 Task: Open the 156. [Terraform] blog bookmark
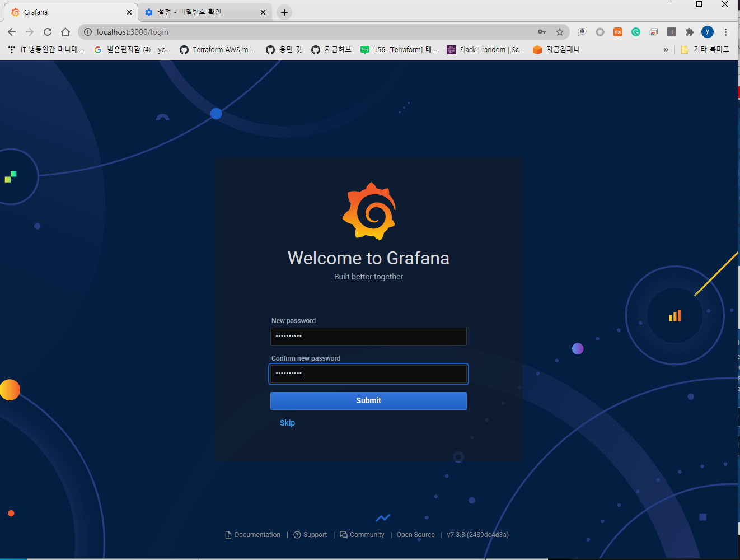click(399, 49)
